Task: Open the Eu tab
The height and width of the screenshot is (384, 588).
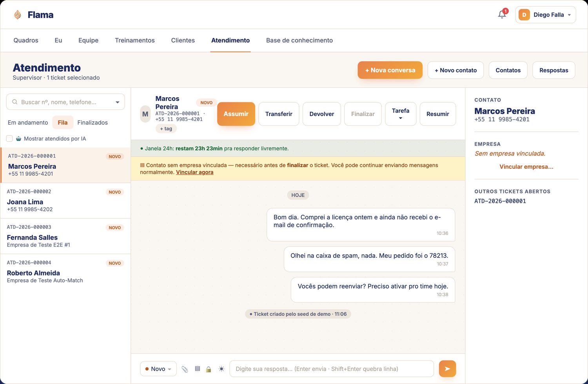Action: [58, 40]
